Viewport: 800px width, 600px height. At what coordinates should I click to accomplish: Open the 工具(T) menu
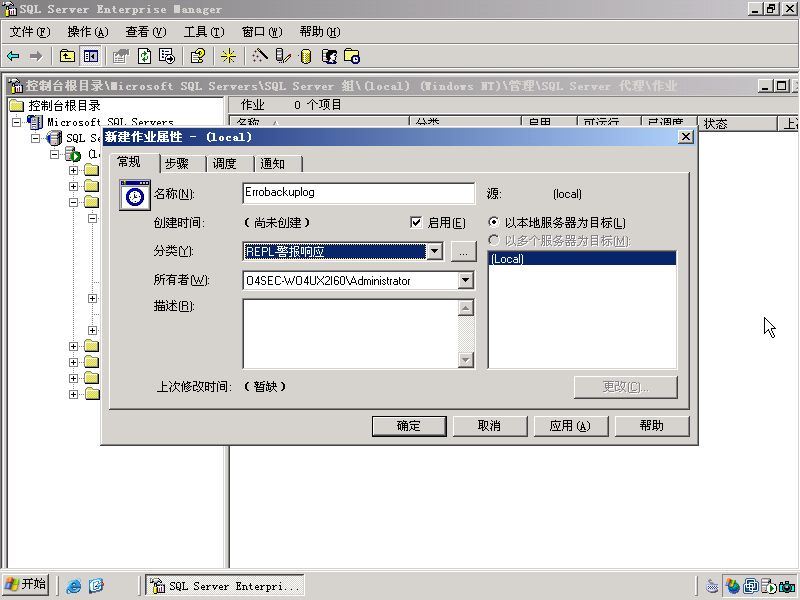(204, 32)
